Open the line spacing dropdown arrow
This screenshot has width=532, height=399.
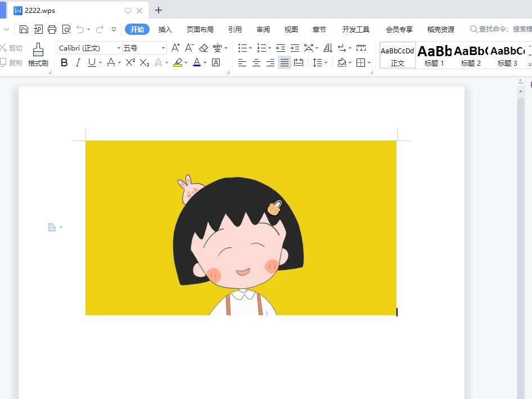tap(326, 62)
